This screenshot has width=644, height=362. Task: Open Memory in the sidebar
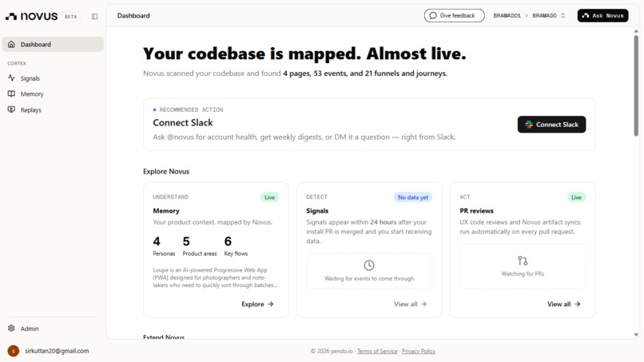click(x=53, y=94)
